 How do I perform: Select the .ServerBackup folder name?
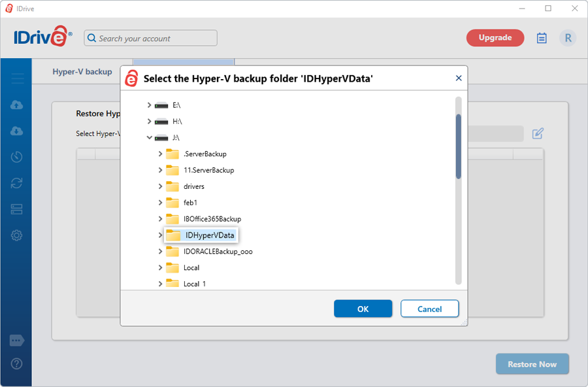(204, 154)
